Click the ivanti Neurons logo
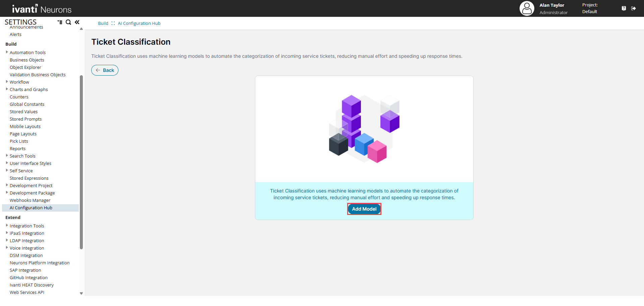 coord(42,9)
